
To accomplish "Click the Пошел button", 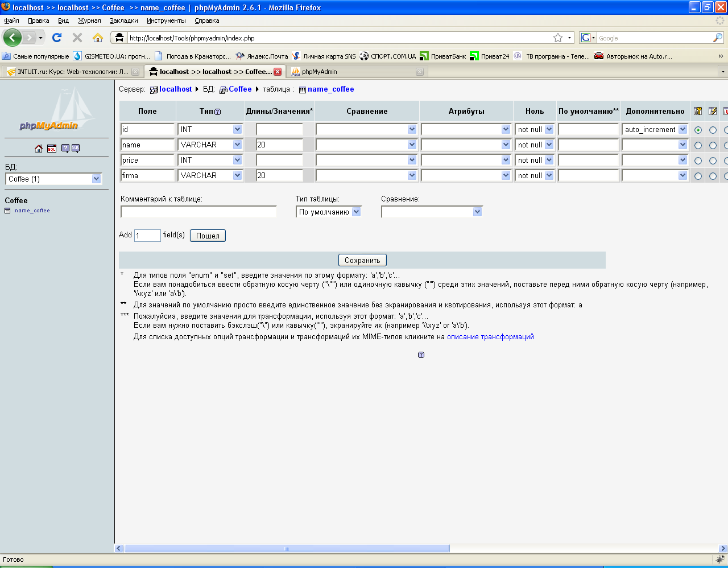I will [x=208, y=236].
